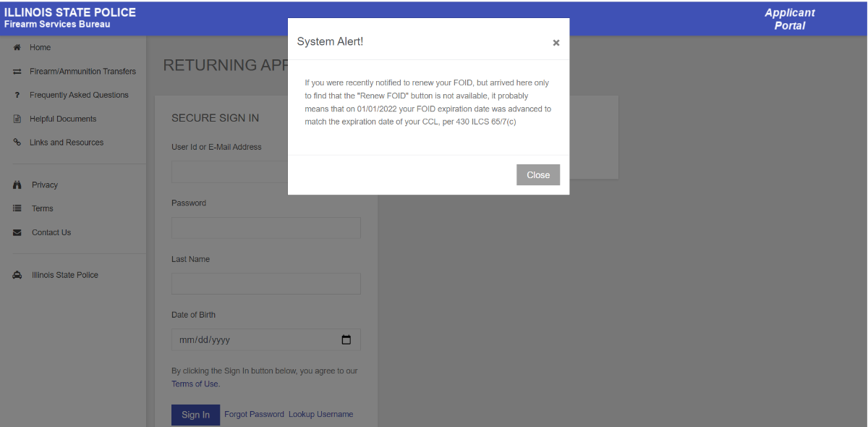Click into the Last Name field

(x=265, y=284)
